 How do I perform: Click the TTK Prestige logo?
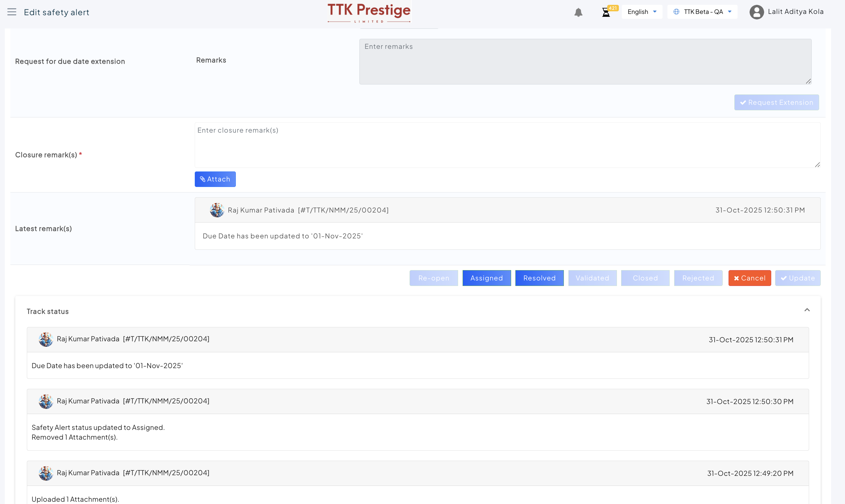(x=369, y=13)
